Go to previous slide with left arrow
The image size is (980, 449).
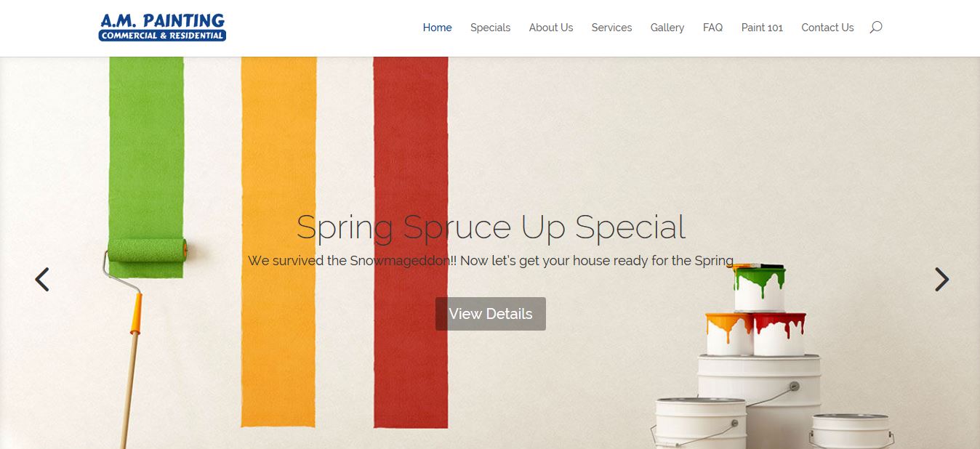[x=42, y=280]
